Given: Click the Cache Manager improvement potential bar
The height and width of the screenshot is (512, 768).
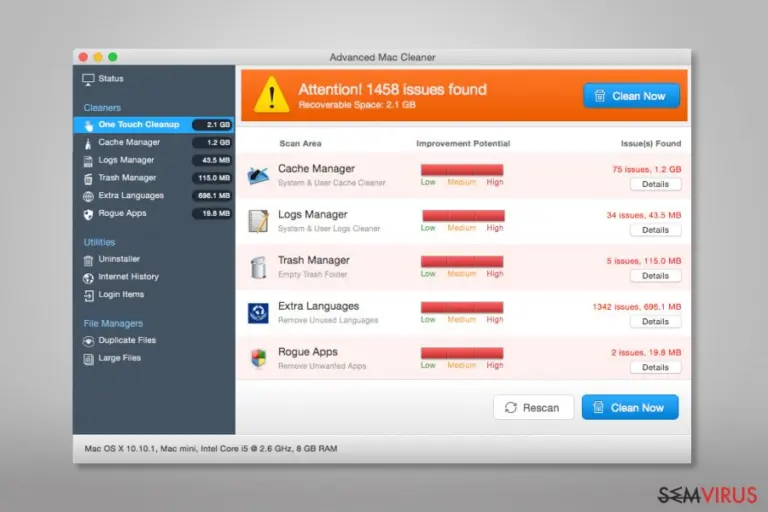Looking at the screenshot, I should (x=462, y=170).
